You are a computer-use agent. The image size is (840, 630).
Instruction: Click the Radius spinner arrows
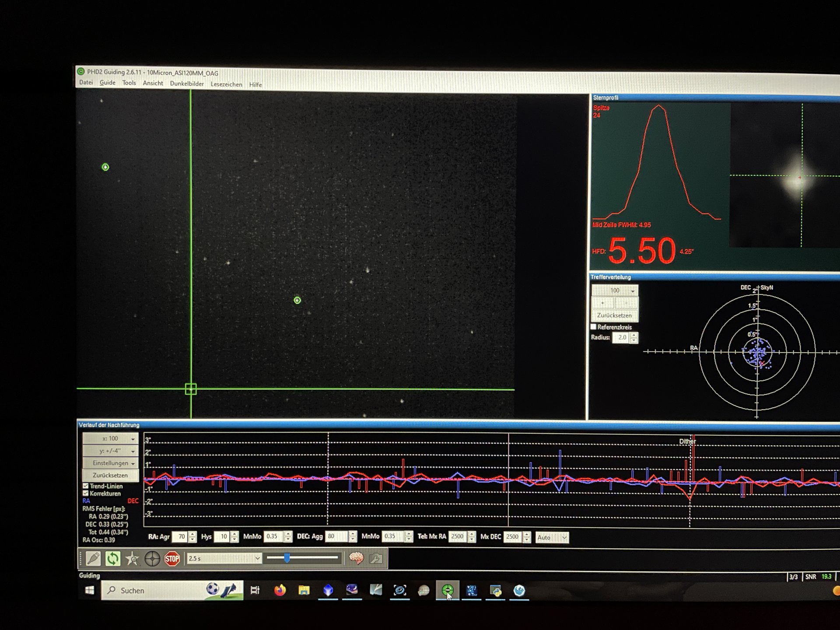pyautogui.click(x=634, y=338)
